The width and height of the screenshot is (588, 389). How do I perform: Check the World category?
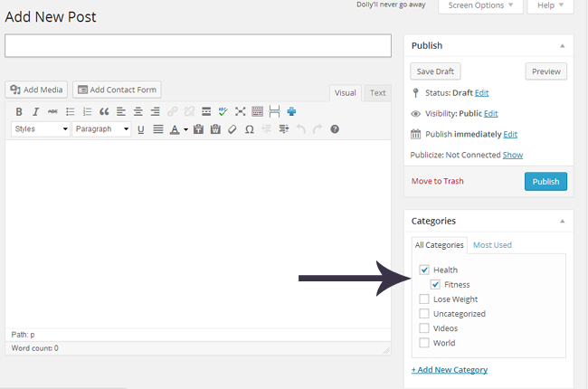(x=424, y=343)
